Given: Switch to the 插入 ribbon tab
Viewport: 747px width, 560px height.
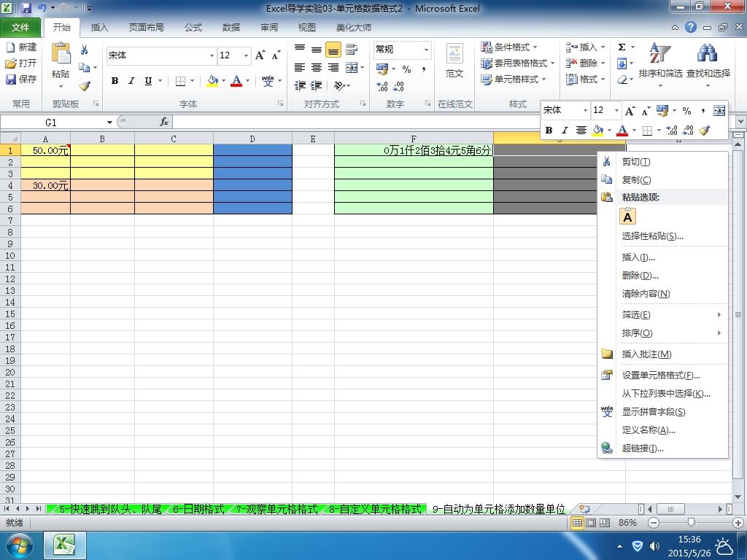Looking at the screenshot, I should [99, 27].
